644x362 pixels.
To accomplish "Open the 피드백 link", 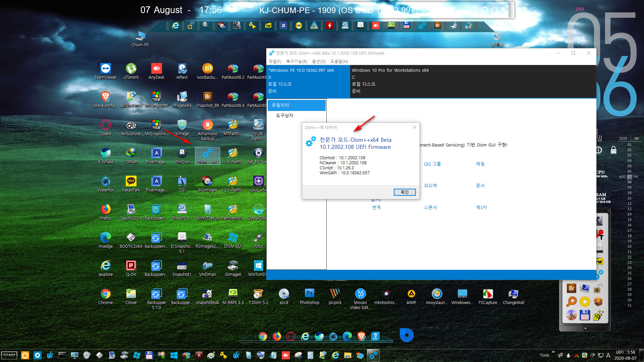I will (x=430, y=186).
